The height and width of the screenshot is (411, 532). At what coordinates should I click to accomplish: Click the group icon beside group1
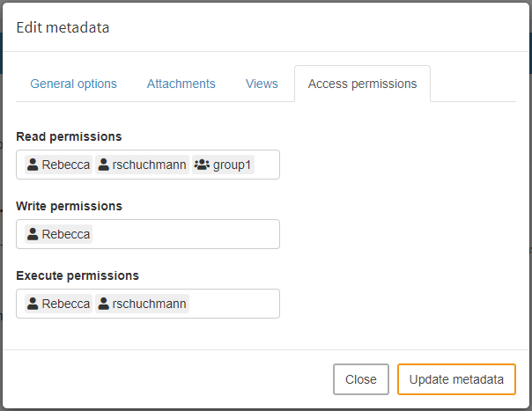pos(202,165)
